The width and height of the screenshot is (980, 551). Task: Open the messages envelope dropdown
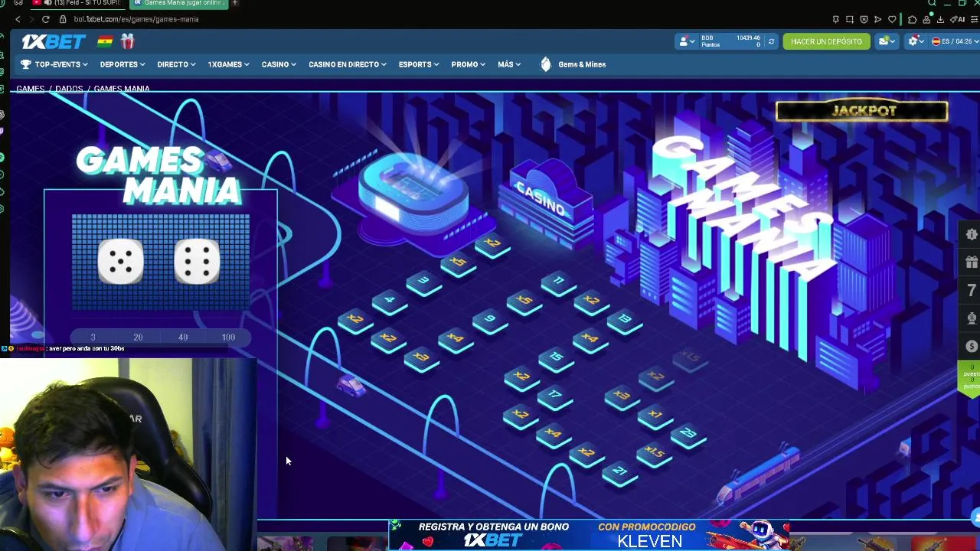click(x=887, y=41)
